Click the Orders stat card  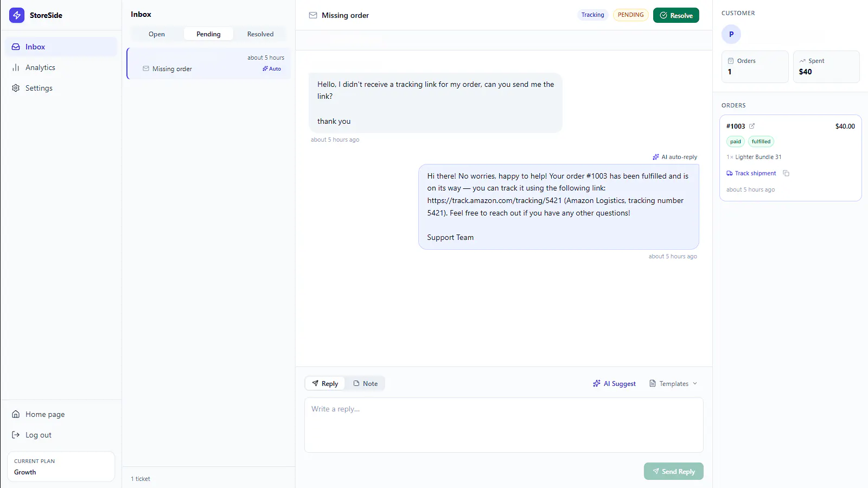point(755,67)
